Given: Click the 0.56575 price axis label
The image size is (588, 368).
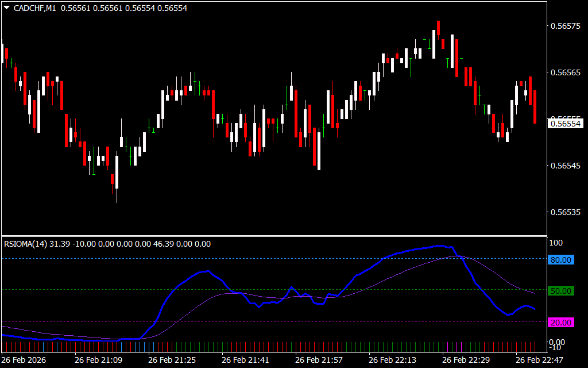Looking at the screenshot, I should click(565, 26).
